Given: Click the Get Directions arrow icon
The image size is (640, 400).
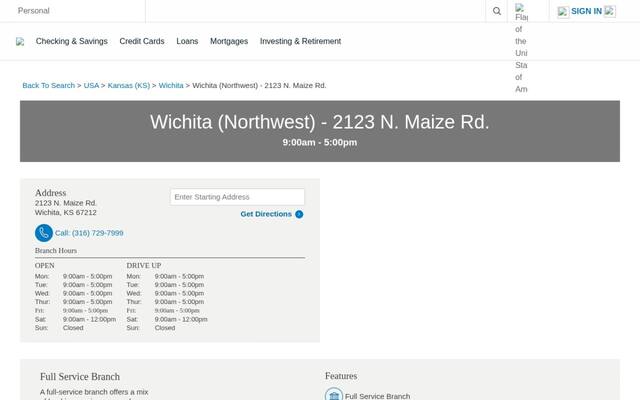Looking at the screenshot, I should [x=299, y=214].
